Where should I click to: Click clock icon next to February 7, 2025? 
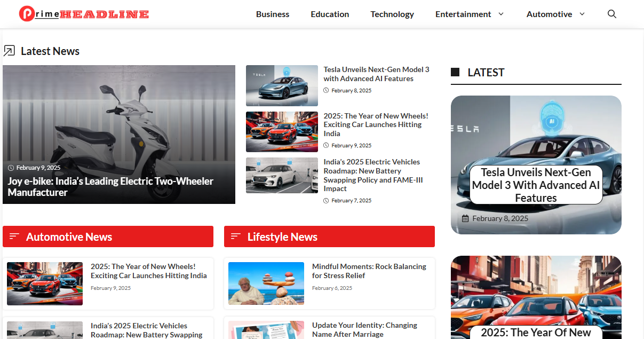326,201
